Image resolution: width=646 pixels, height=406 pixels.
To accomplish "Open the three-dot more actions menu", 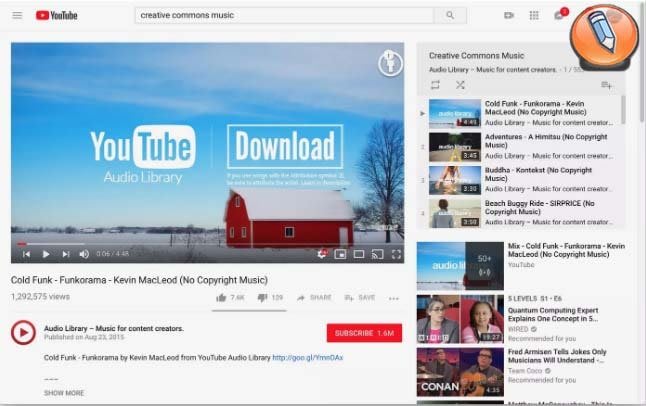I will (393, 298).
